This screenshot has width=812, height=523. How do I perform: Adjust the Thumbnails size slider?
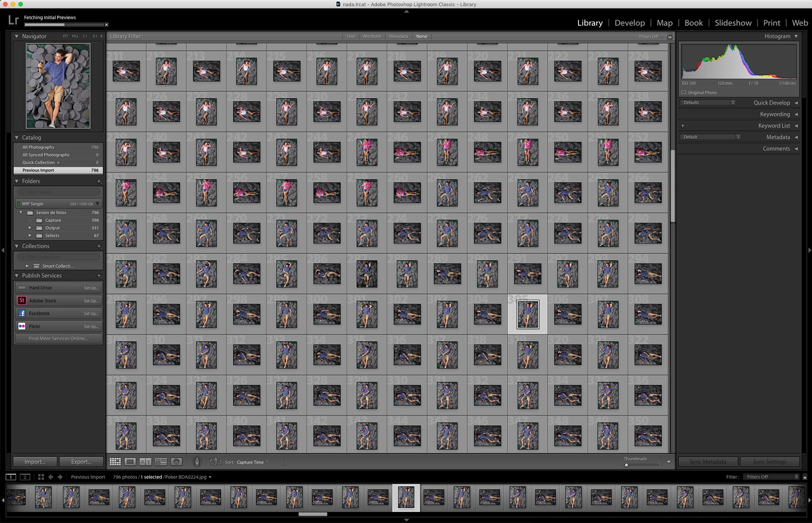[626, 465]
